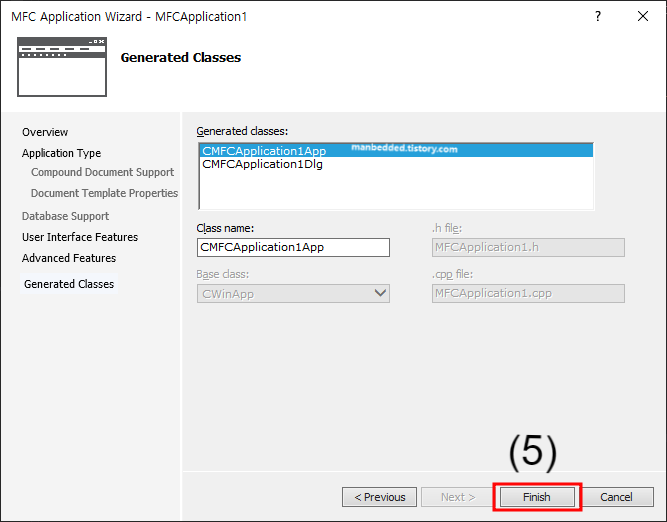The width and height of the screenshot is (667, 522).
Task: Click the .h file field
Action: click(528, 247)
